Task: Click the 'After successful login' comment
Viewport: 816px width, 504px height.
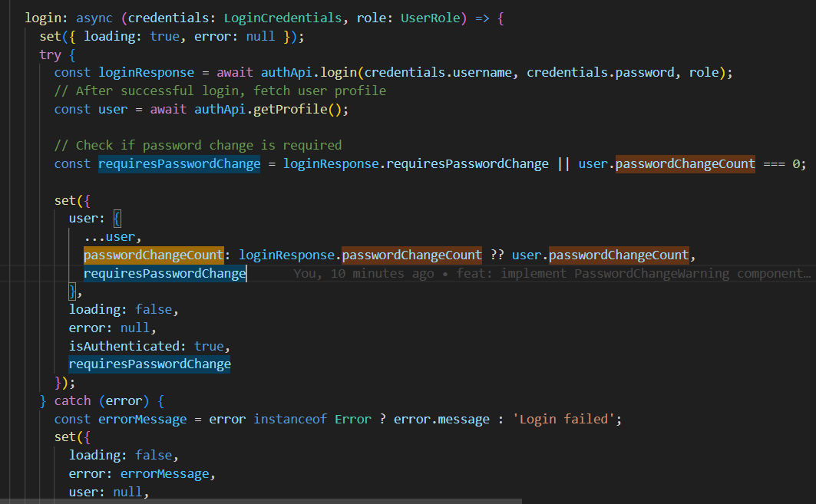Action: pos(220,91)
